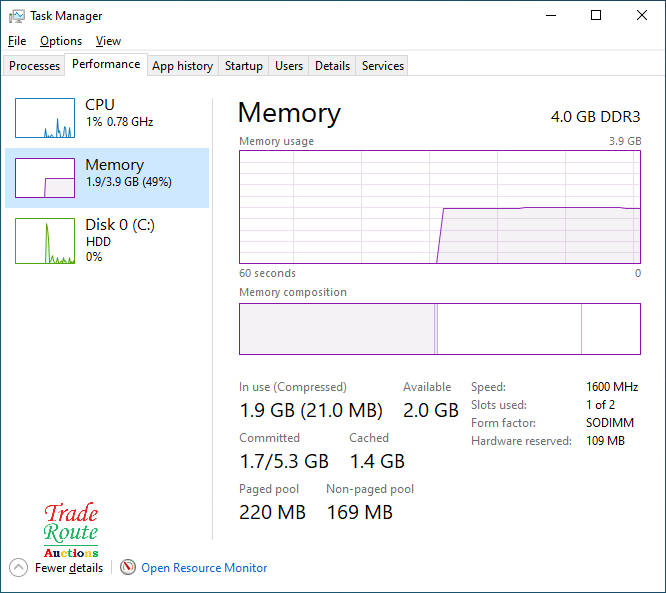666x593 pixels.
Task: Open the Services tab
Action: click(x=383, y=66)
